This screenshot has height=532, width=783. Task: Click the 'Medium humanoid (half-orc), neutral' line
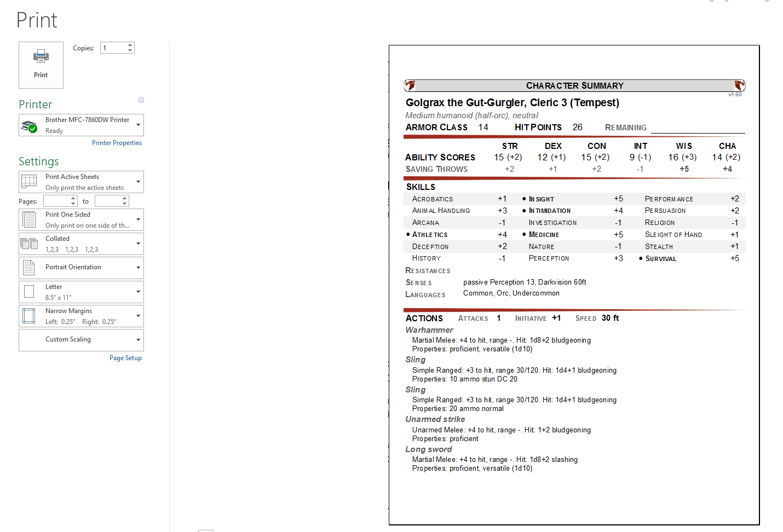471,115
